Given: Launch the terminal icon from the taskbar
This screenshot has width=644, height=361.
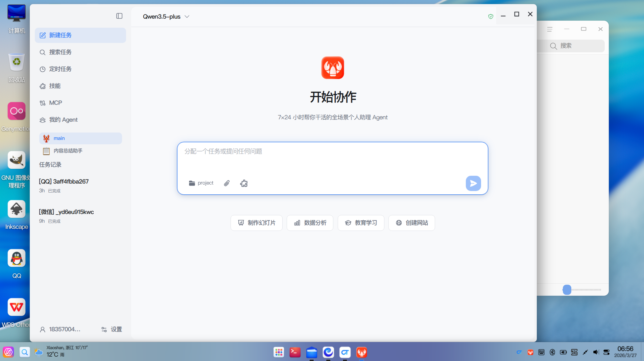Looking at the screenshot, I should [x=295, y=352].
